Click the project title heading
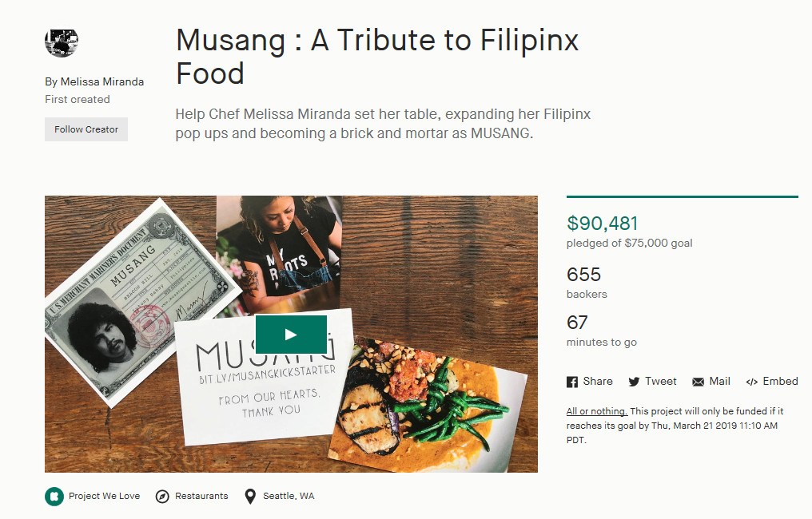812x519 pixels. click(377, 56)
